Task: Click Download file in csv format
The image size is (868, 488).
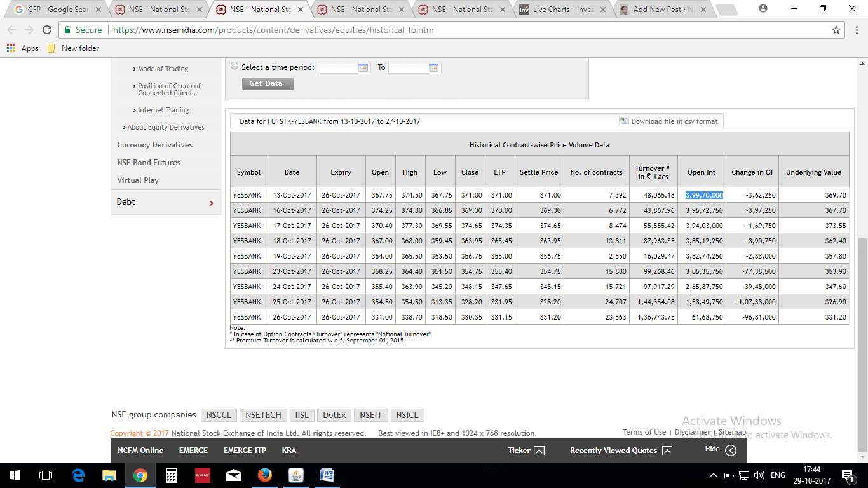Action: tap(674, 121)
